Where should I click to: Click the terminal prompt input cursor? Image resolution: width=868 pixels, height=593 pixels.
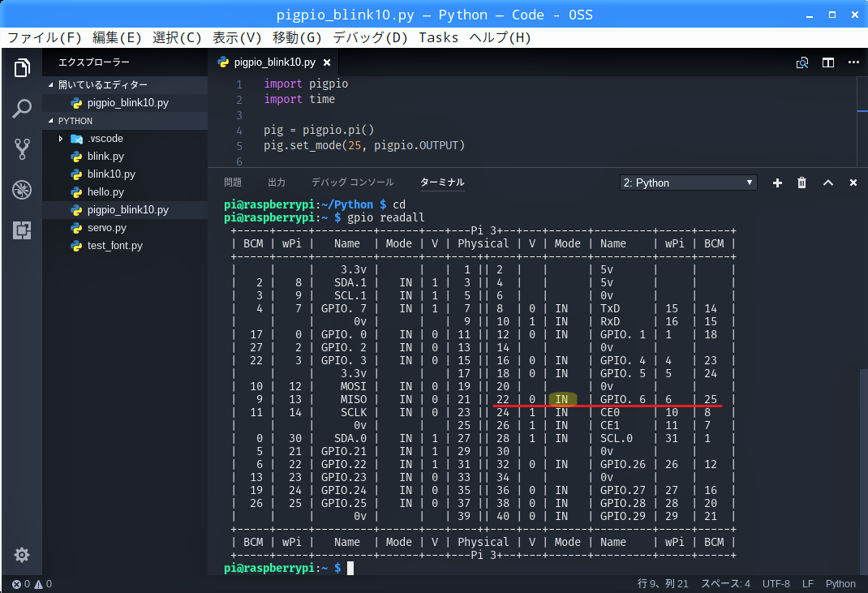click(350, 568)
